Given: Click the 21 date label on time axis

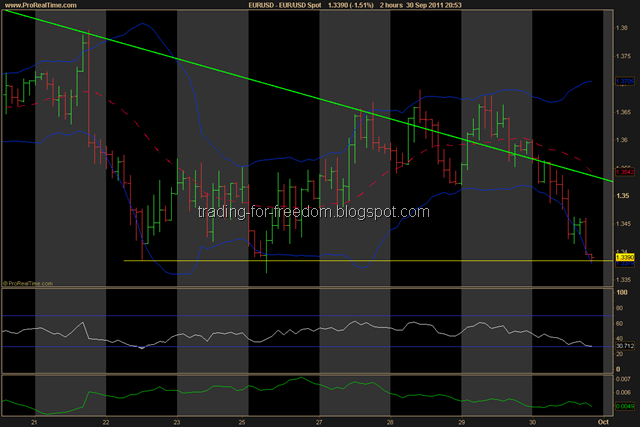Looking at the screenshot, I should click(x=34, y=422).
